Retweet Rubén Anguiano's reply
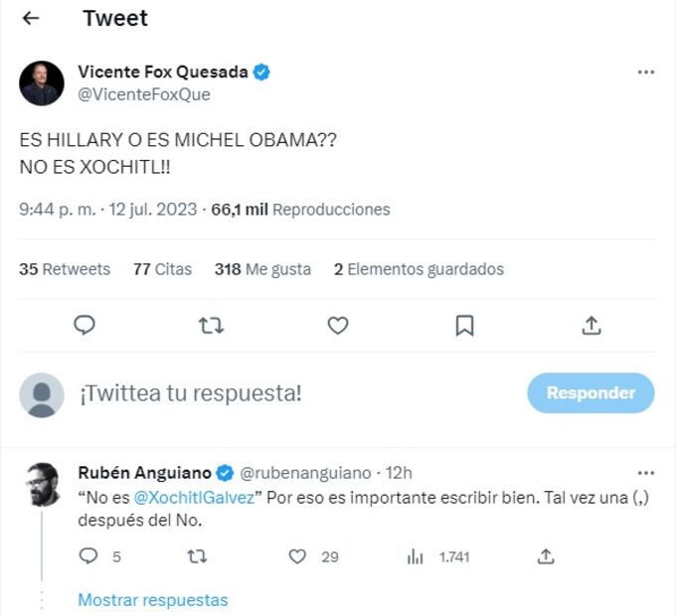 pos(197,557)
